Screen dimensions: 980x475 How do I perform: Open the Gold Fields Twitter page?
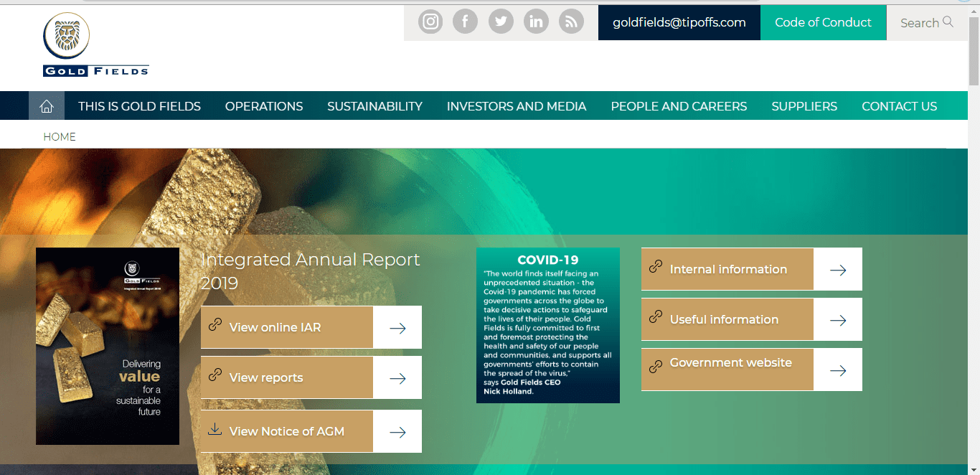coord(501,22)
